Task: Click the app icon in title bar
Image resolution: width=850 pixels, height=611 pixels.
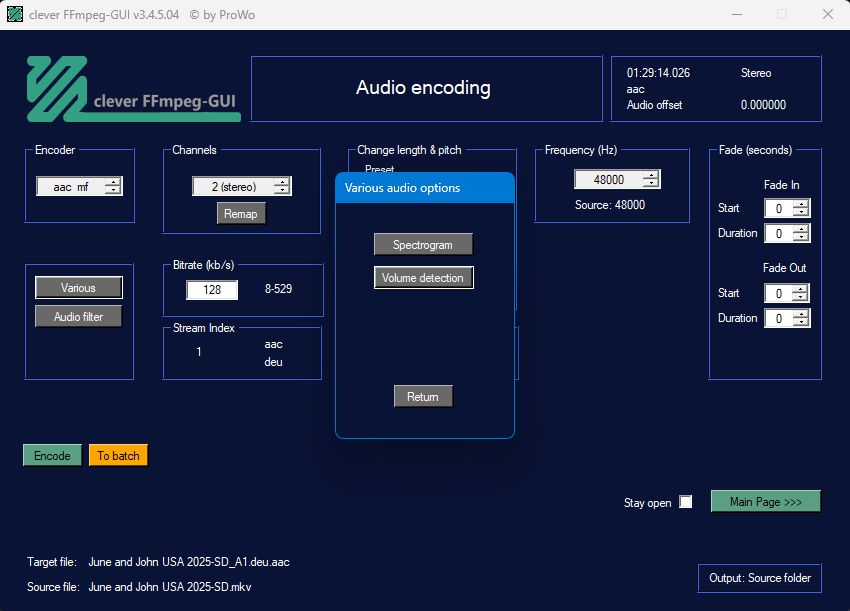Action: pyautogui.click(x=15, y=15)
